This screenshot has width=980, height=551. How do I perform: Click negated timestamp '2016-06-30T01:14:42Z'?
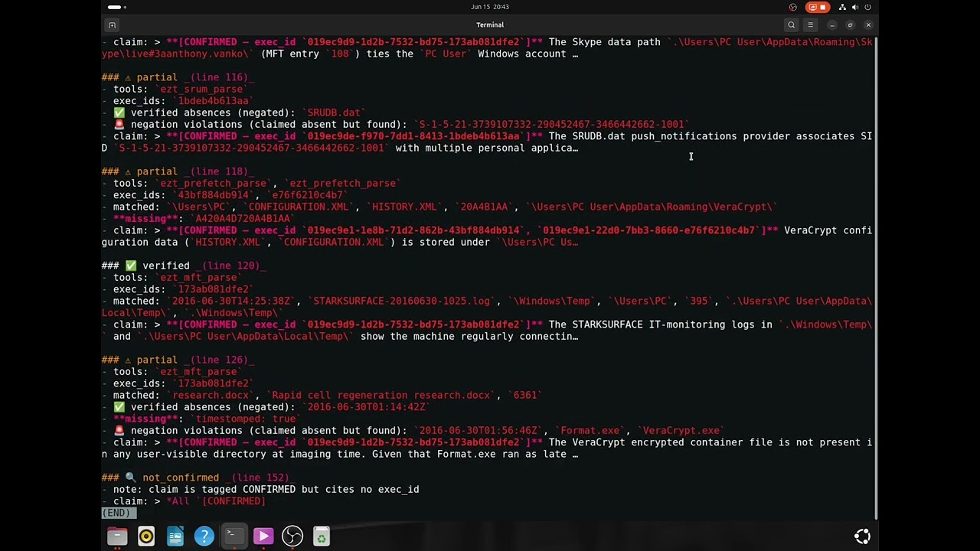tap(367, 407)
